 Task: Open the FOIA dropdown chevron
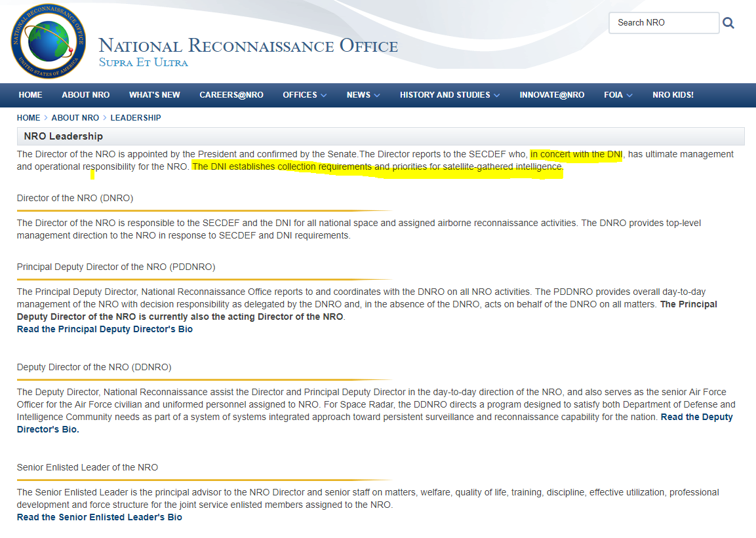618,95
